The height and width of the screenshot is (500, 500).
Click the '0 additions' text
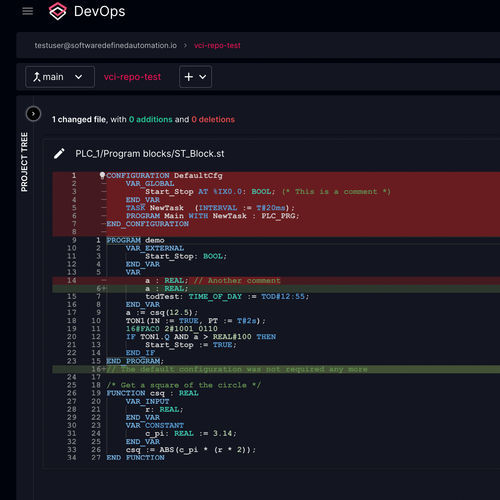pyautogui.click(x=151, y=119)
